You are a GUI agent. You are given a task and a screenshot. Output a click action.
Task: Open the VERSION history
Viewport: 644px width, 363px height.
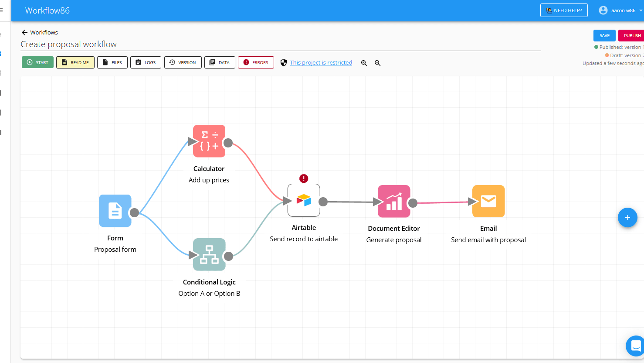183,62
